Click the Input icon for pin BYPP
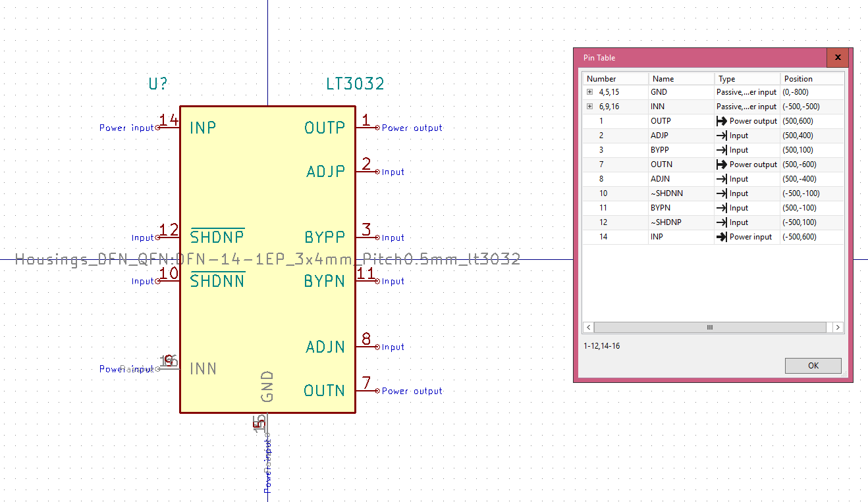 (x=722, y=149)
